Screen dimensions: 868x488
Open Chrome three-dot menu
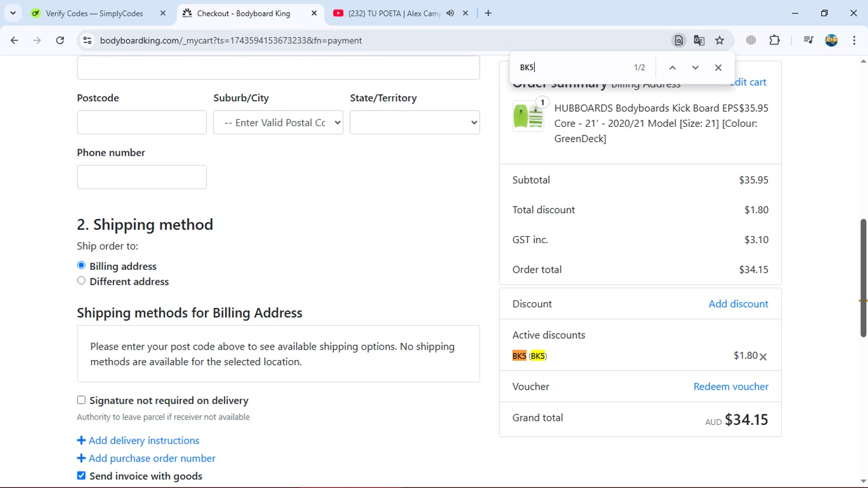pos(854,41)
